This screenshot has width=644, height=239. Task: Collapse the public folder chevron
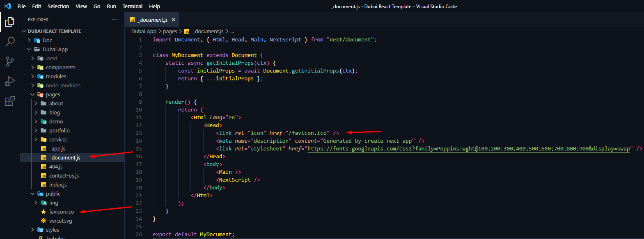[32, 193]
